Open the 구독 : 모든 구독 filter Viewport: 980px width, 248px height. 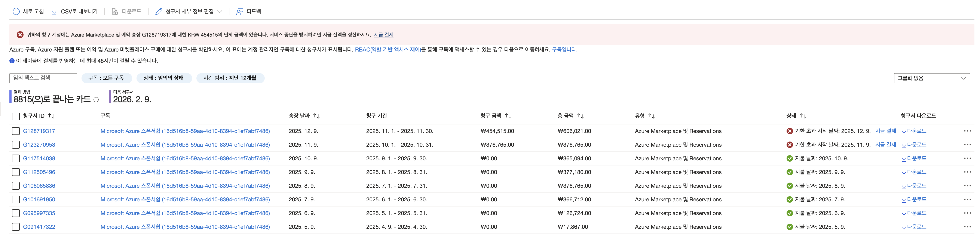107,78
